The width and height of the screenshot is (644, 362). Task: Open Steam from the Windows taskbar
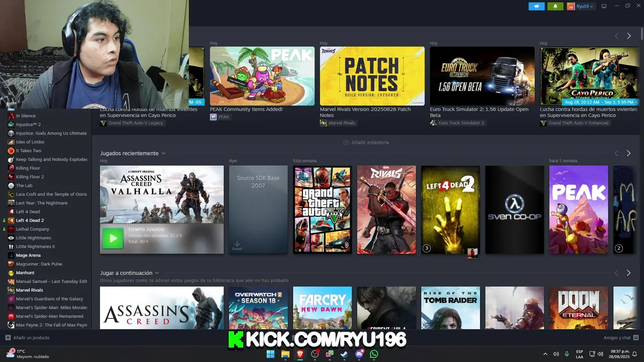coord(344,354)
